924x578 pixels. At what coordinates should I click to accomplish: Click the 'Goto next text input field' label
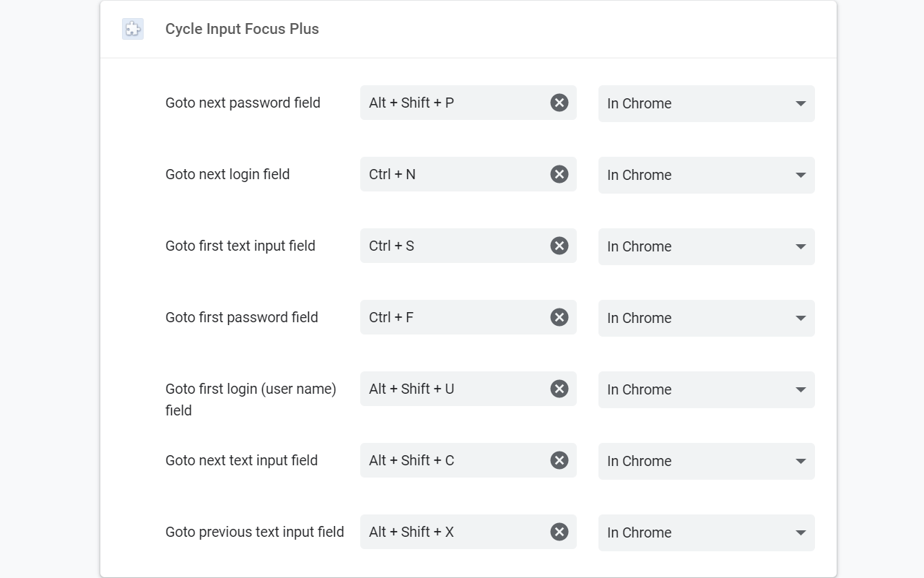coord(241,460)
